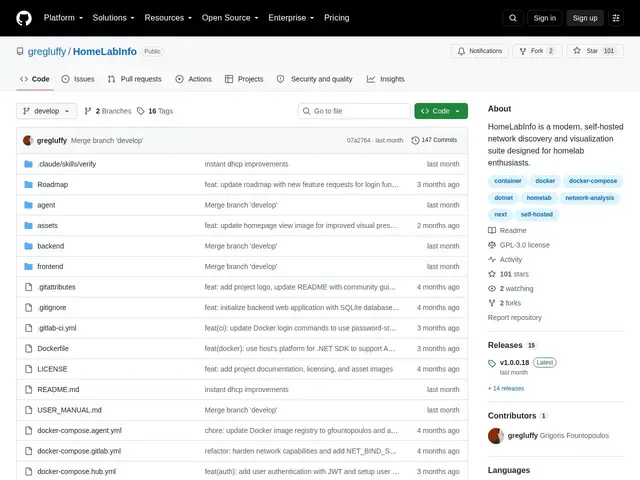The width and height of the screenshot is (640, 480).
Task: View the + 14 releases link
Action: pyautogui.click(x=506, y=389)
